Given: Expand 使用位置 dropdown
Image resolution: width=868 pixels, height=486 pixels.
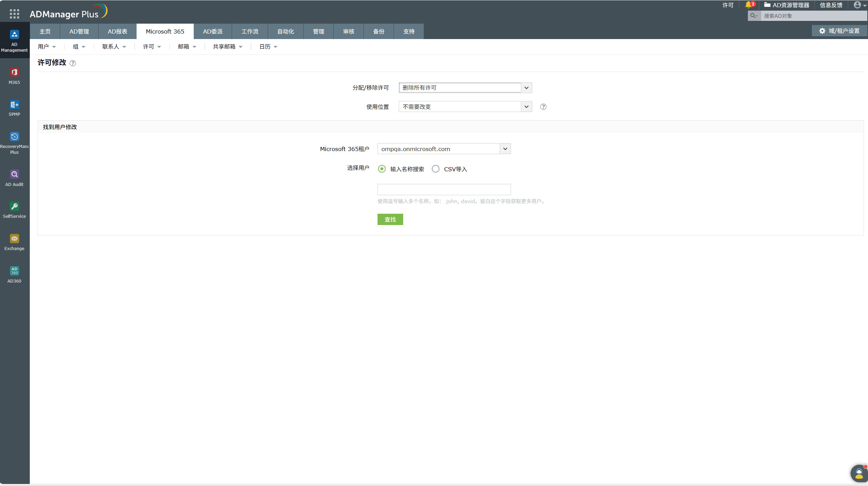Looking at the screenshot, I should click(x=526, y=107).
